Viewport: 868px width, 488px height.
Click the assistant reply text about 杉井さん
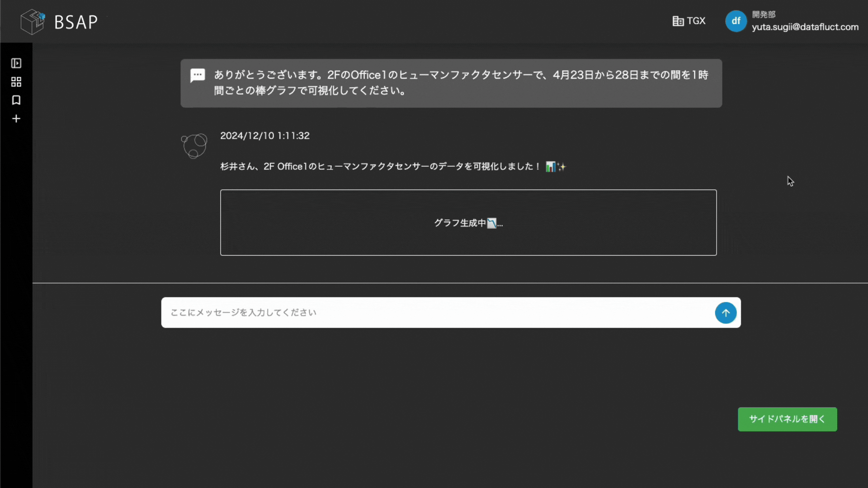(380, 167)
